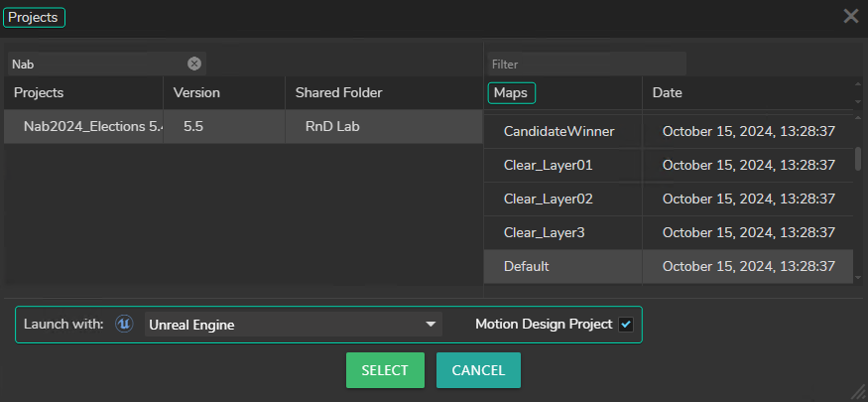Choose the CandidateWinner map

(x=558, y=131)
